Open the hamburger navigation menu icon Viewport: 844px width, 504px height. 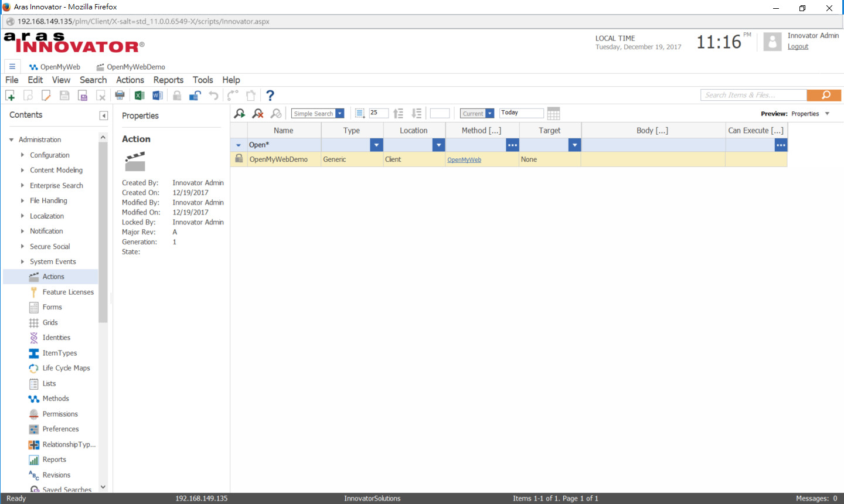12,66
